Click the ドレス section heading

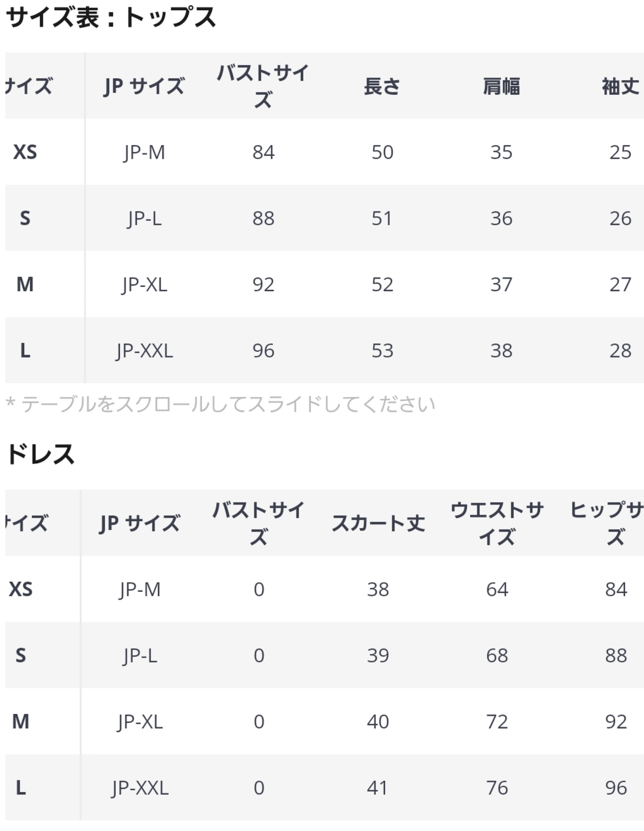(40, 454)
